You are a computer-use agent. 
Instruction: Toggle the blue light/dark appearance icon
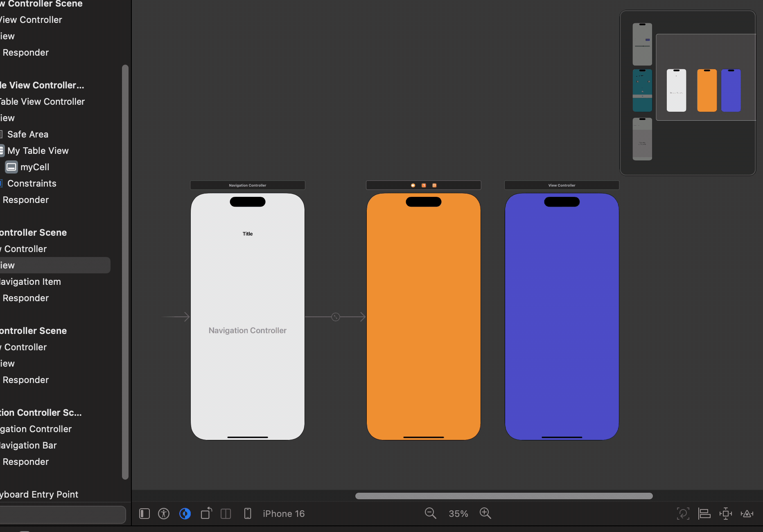[x=185, y=514]
